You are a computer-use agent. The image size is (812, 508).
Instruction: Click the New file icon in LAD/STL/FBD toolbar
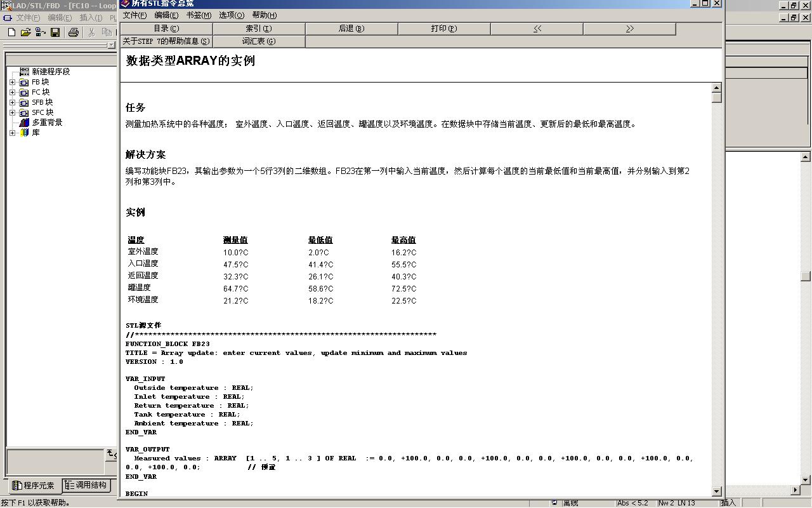point(11,32)
